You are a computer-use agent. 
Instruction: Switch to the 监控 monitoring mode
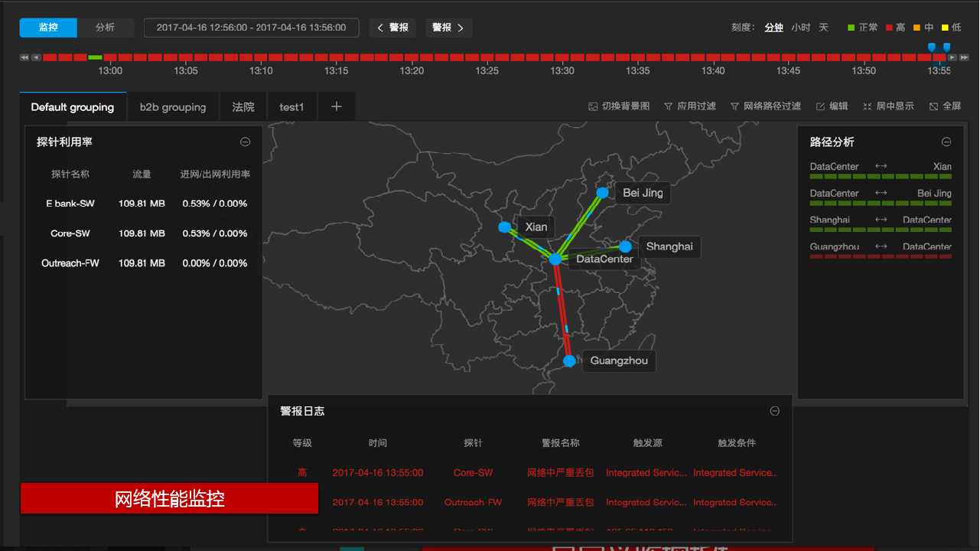(48, 28)
